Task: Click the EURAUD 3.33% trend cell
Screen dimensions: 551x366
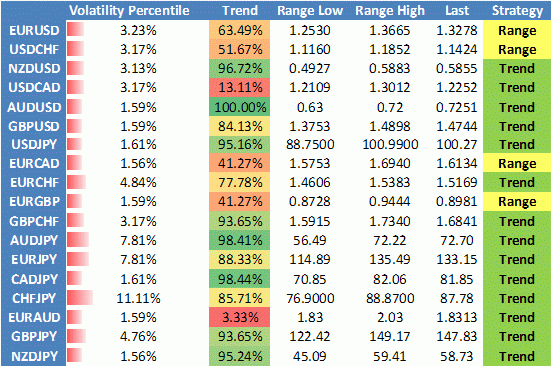Action: click(x=240, y=317)
